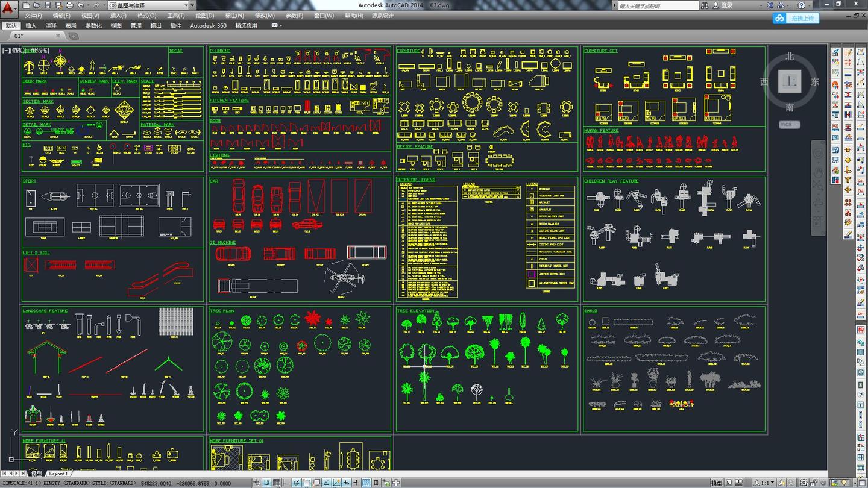Click the workspace switching gear in status bar
868x488 pixels.
pos(804,483)
